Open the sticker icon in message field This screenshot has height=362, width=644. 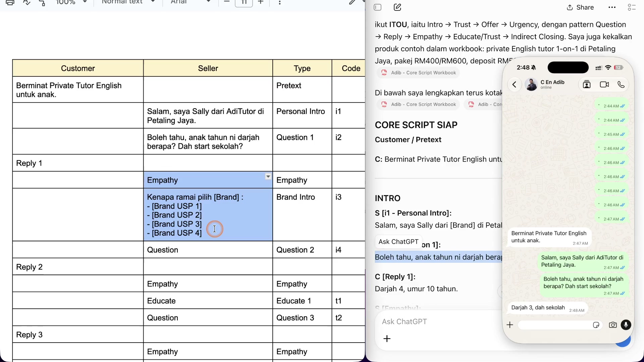click(x=596, y=325)
